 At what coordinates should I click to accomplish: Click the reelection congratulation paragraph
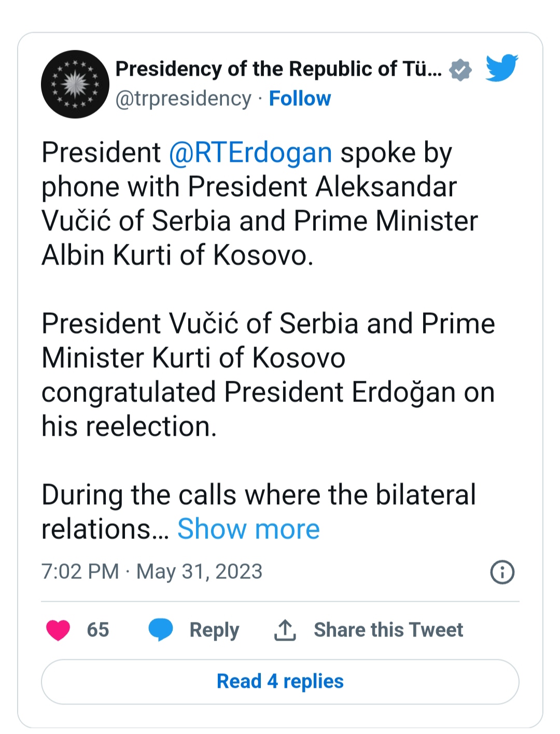268,375
